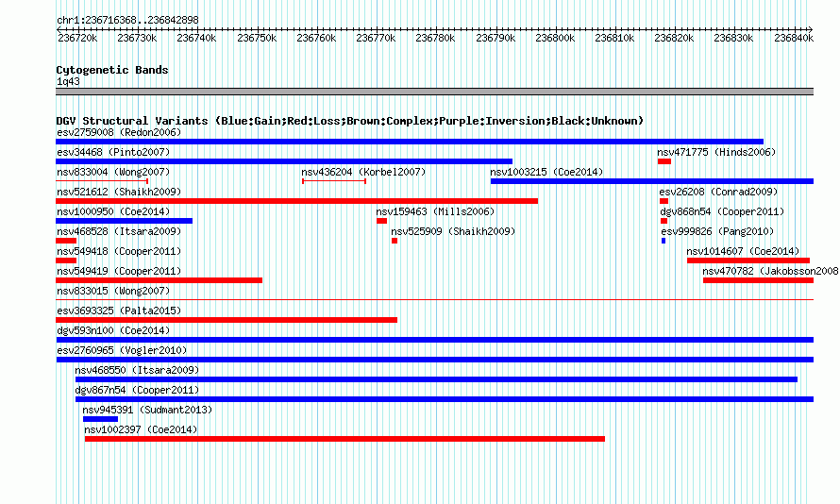Select the nsv945391 (Sudmant2013) label
The image size is (840, 504).
click(147, 410)
